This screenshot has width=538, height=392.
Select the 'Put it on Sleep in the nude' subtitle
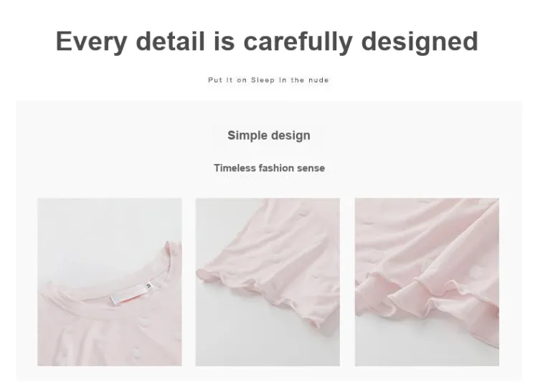(268, 80)
